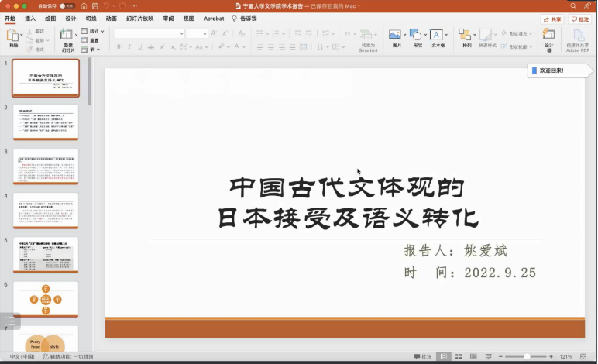
Task: Insert a picture with 图片 icon
Action: click(395, 35)
